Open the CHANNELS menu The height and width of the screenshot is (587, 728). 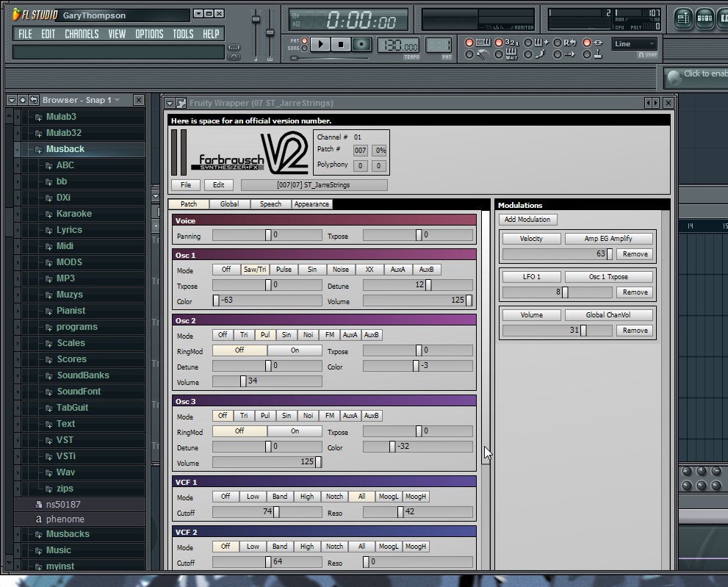coord(82,34)
